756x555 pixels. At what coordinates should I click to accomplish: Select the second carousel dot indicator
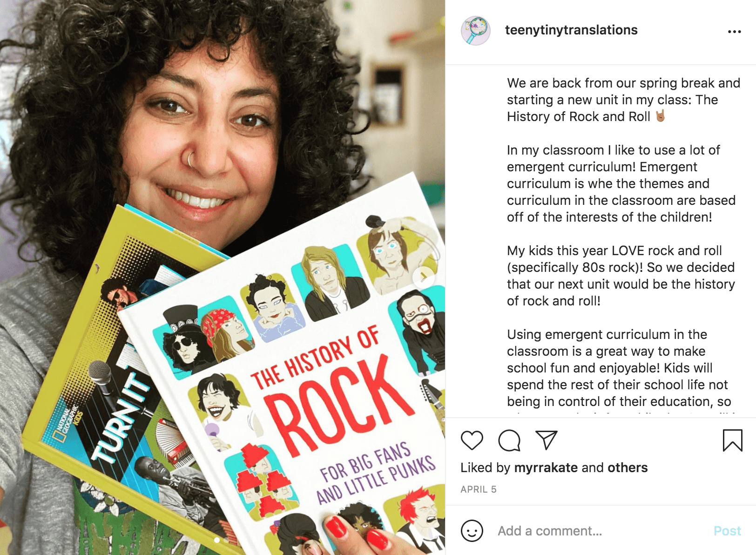[x=227, y=540]
